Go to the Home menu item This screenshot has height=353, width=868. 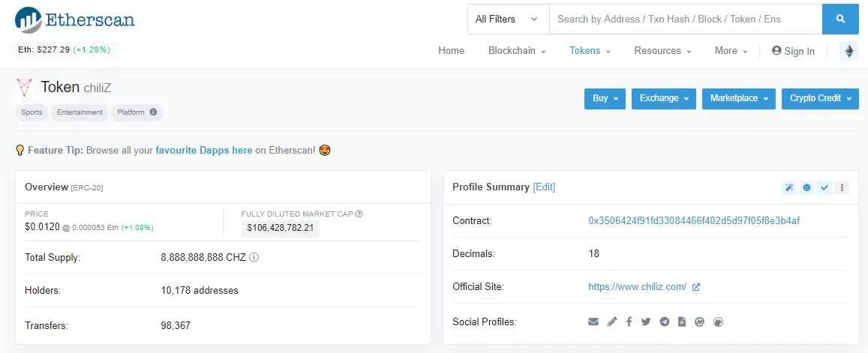coord(451,51)
